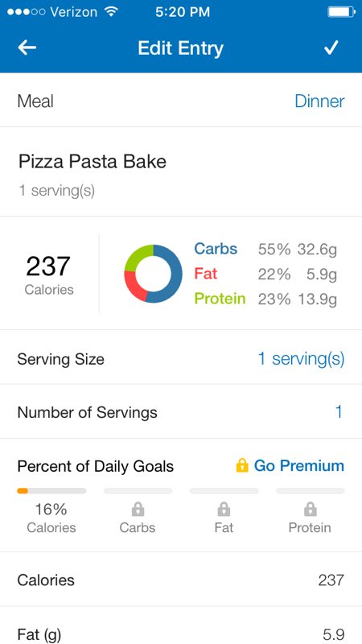
Task: Tap the Calories 237 nutrition row
Action: [181, 580]
